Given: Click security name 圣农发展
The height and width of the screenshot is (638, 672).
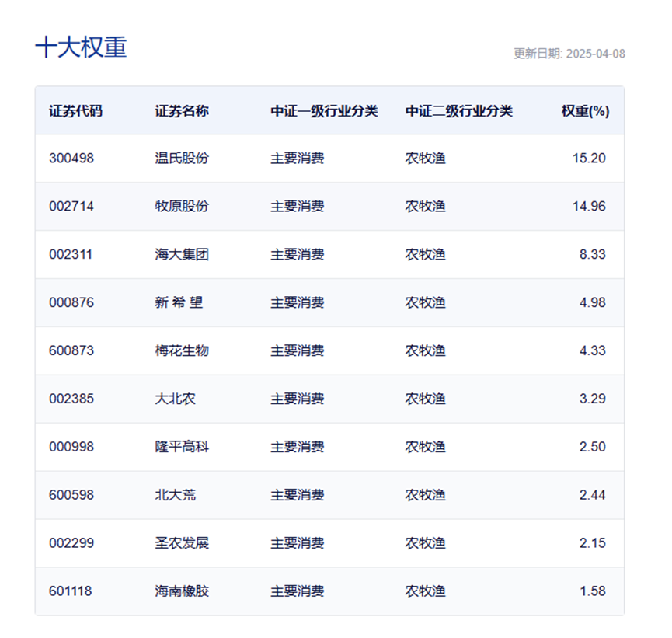Looking at the screenshot, I should click(x=182, y=543).
